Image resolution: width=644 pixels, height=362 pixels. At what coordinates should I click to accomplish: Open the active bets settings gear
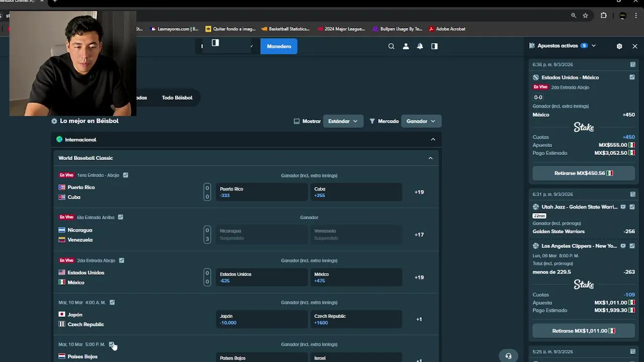point(619,46)
